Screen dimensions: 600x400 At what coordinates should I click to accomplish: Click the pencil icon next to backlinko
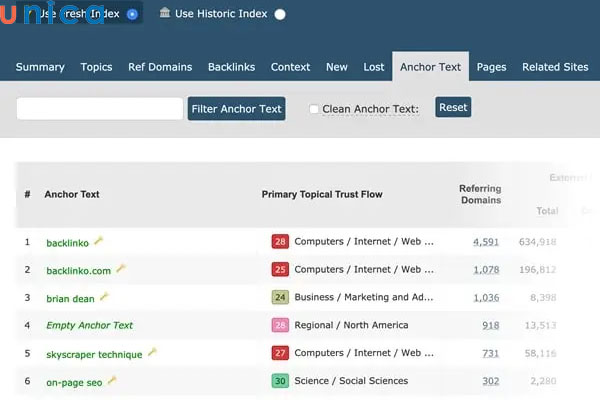click(x=99, y=241)
